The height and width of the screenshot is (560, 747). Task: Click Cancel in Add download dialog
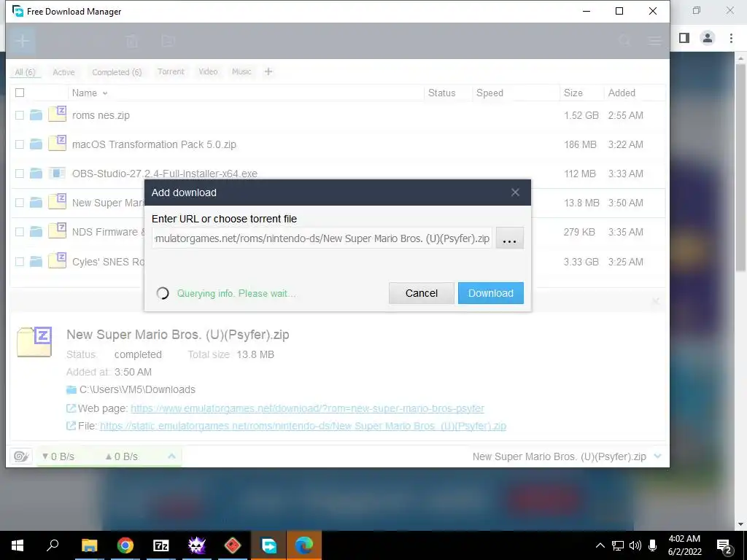pos(421,293)
